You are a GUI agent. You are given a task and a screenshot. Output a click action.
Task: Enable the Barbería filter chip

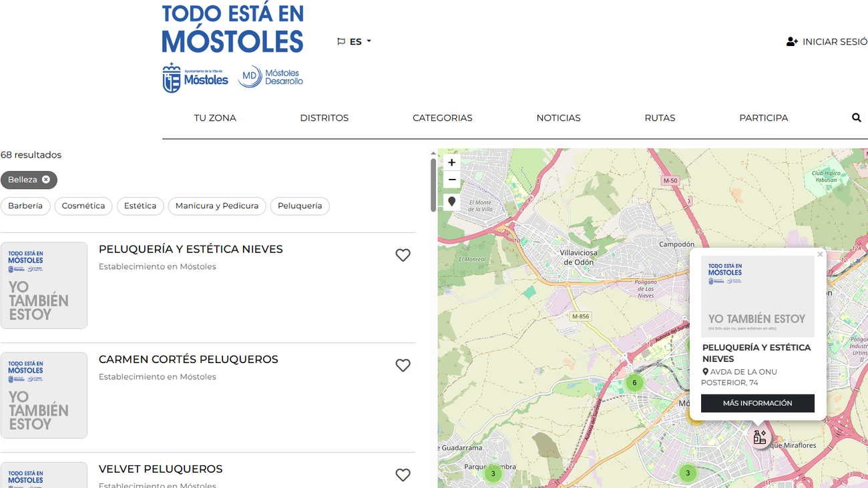(x=25, y=206)
